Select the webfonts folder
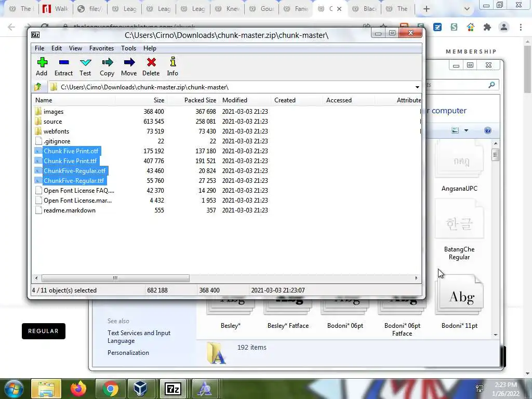The image size is (532, 399). pos(56,131)
